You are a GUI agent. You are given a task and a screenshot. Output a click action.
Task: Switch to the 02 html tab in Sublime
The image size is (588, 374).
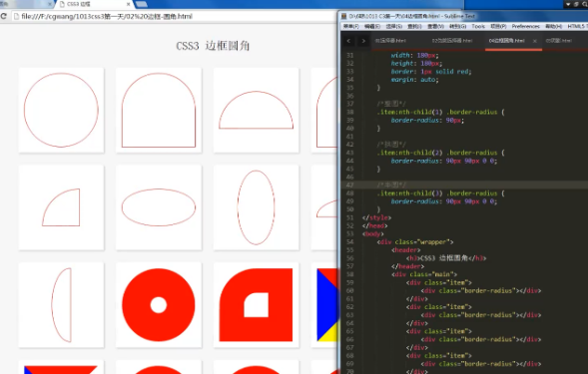(x=452, y=41)
